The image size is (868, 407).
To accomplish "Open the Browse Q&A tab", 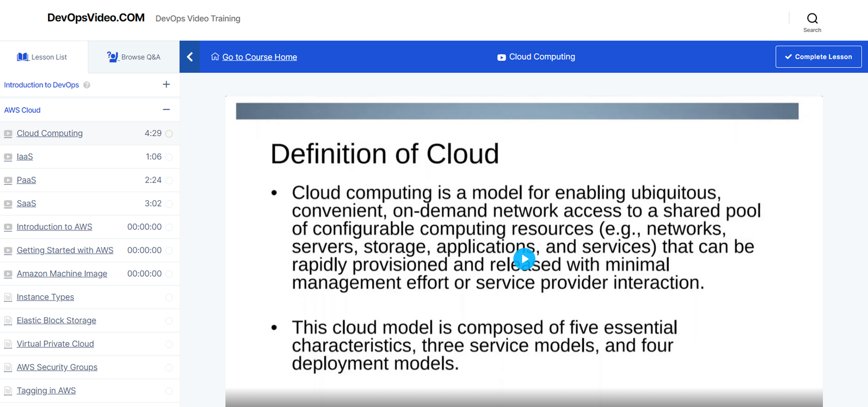I will click(134, 57).
